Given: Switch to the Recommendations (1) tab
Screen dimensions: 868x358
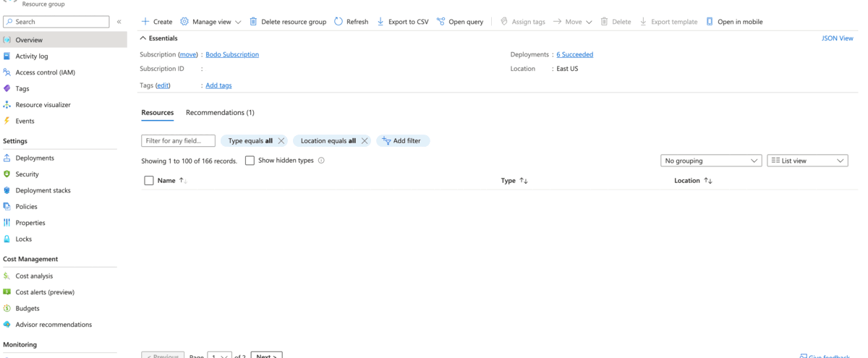Looking at the screenshot, I should point(220,113).
